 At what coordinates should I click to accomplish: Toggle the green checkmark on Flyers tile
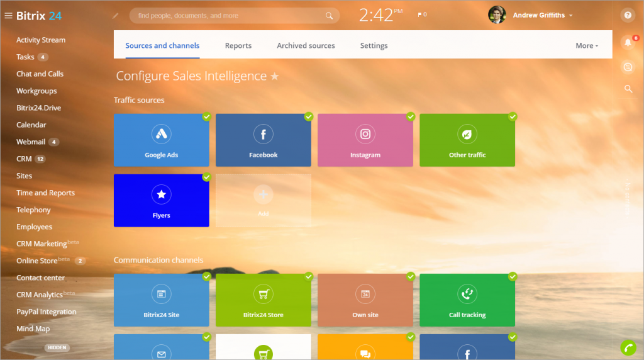point(206,177)
